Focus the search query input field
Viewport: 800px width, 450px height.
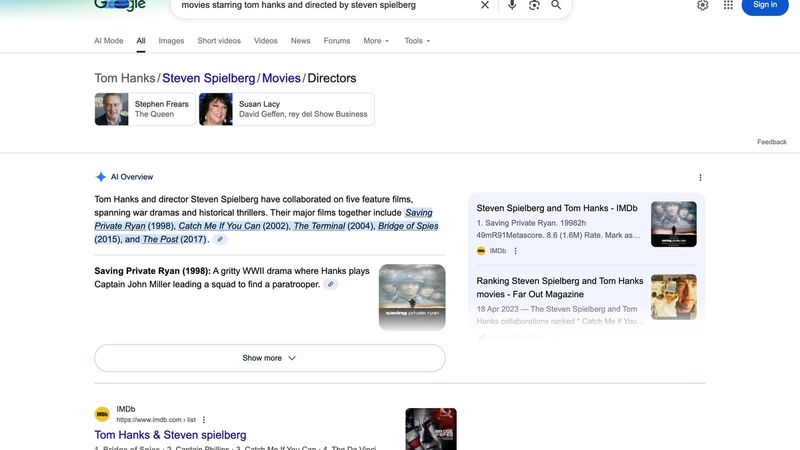point(327,6)
